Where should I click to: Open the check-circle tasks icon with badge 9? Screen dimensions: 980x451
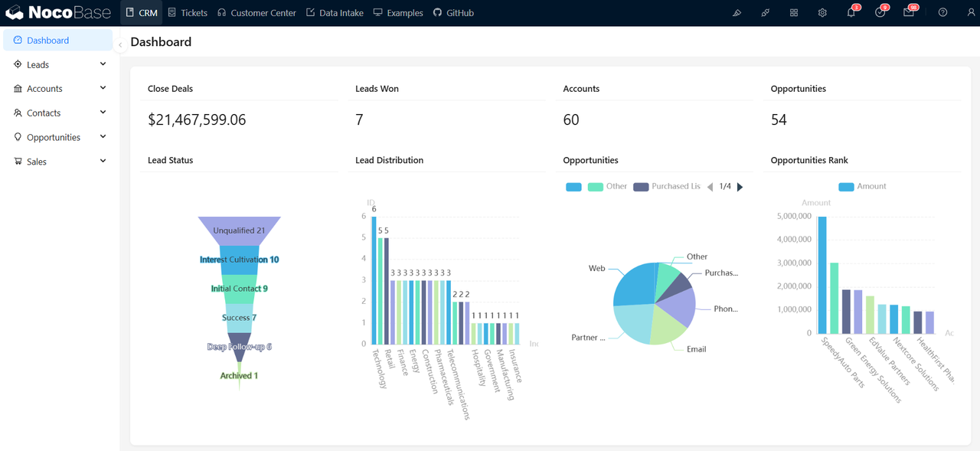[880, 12]
